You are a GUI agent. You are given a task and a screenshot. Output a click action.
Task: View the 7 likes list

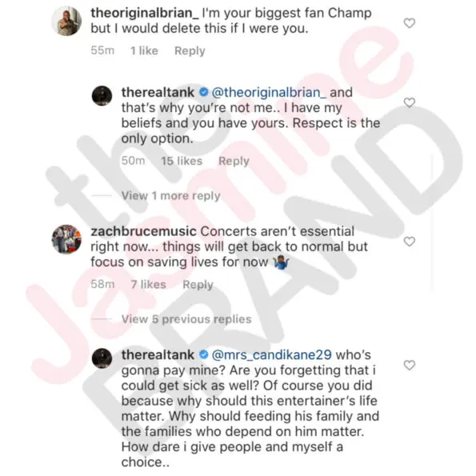click(x=148, y=285)
